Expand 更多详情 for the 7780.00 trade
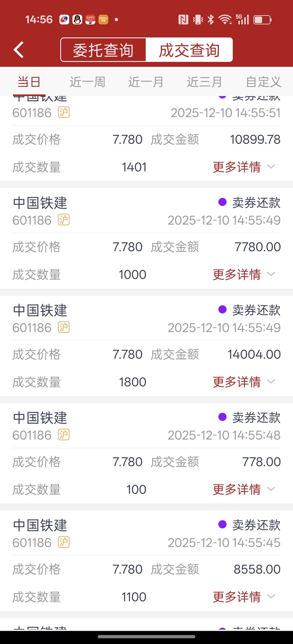This screenshot has height=644, width=293. tap(244, 274)
